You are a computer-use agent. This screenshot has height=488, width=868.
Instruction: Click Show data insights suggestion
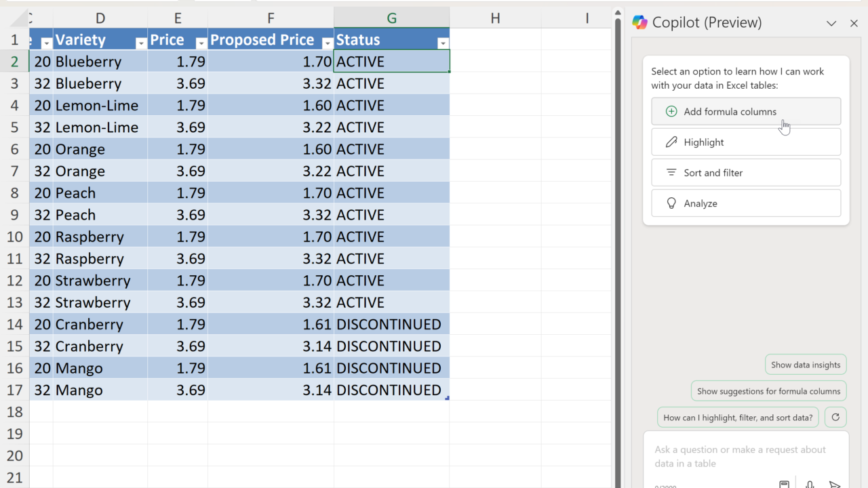click(806, 365)
